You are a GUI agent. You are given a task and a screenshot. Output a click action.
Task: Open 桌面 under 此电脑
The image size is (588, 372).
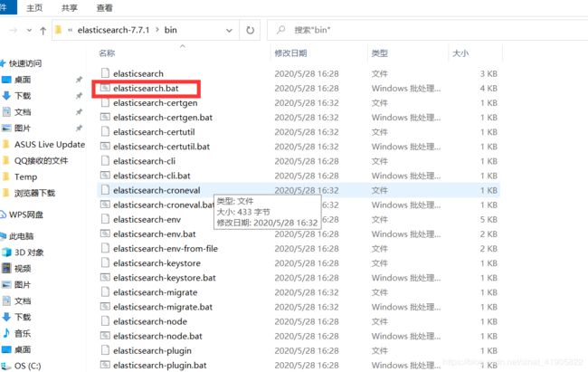[x=23, y=349]
